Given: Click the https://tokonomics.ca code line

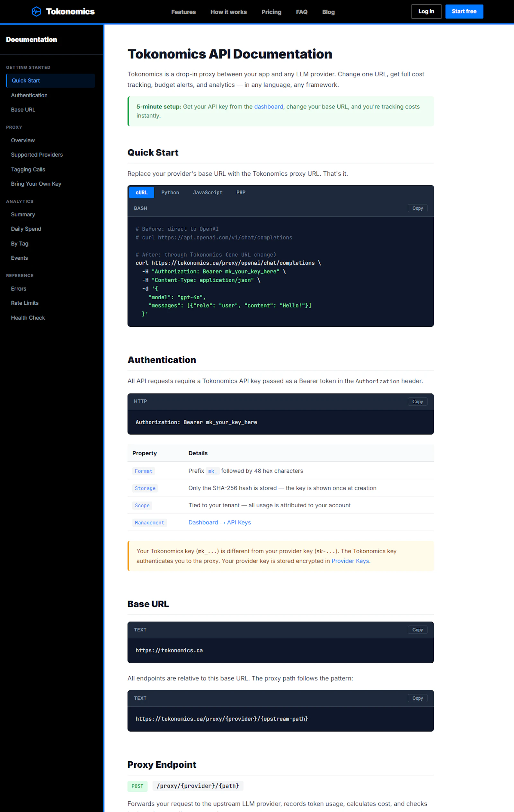Looking at the screenshot, I should click(x=169, y=650).
